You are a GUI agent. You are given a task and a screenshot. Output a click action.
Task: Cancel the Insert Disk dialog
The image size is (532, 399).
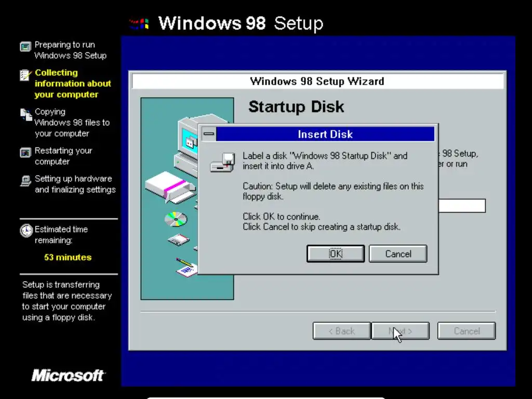point(398,254)
